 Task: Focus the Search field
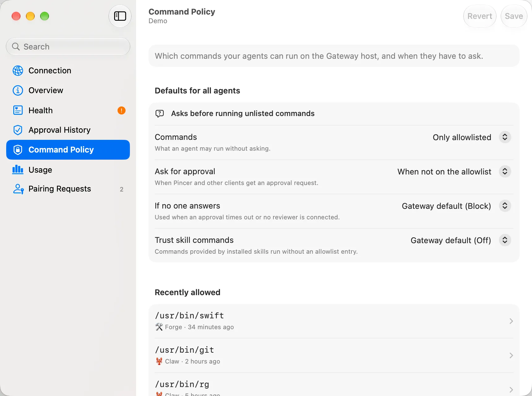(68, 46)
